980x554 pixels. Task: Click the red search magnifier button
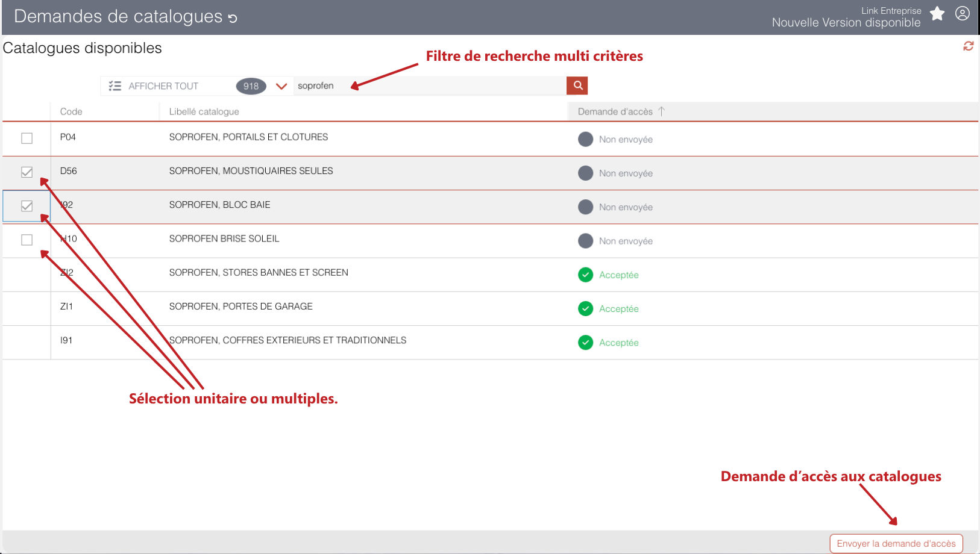pyautogui.click(x=577, y=86)
